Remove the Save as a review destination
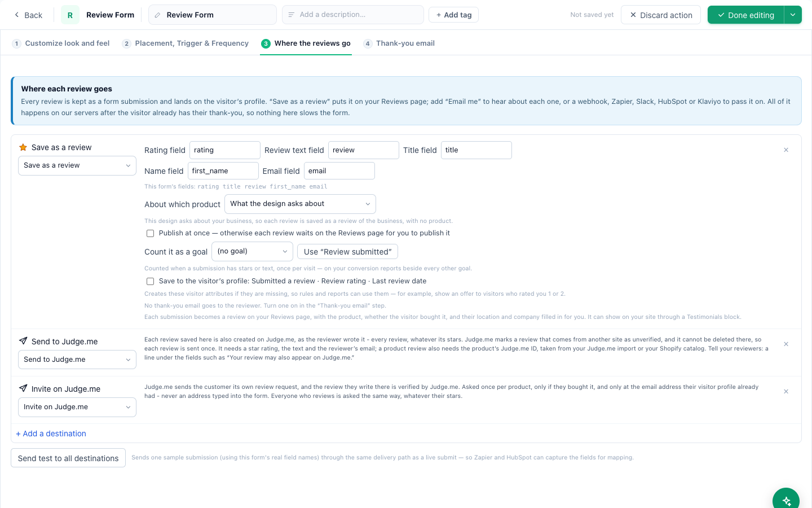This screenshot has width=812, height=508. 786,150
